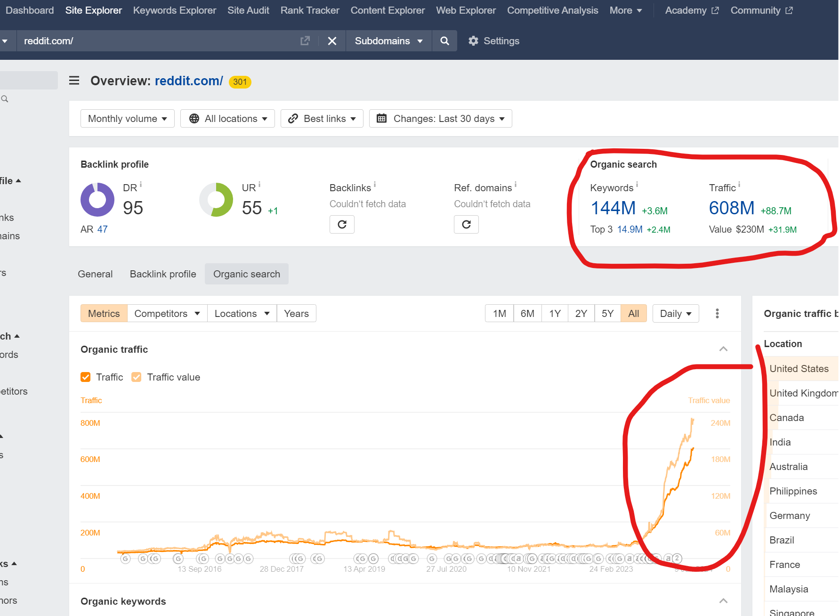
Task: Click the calendar icon in Changes filter
Action: (382, 118)
